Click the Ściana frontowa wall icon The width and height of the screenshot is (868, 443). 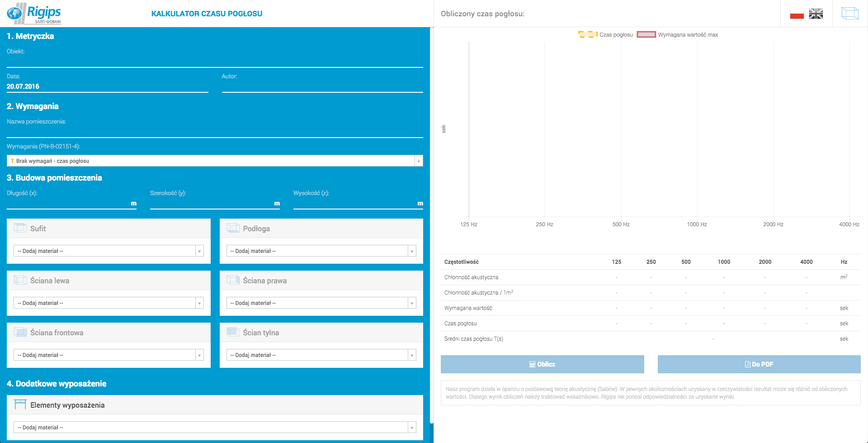(20, 332)
